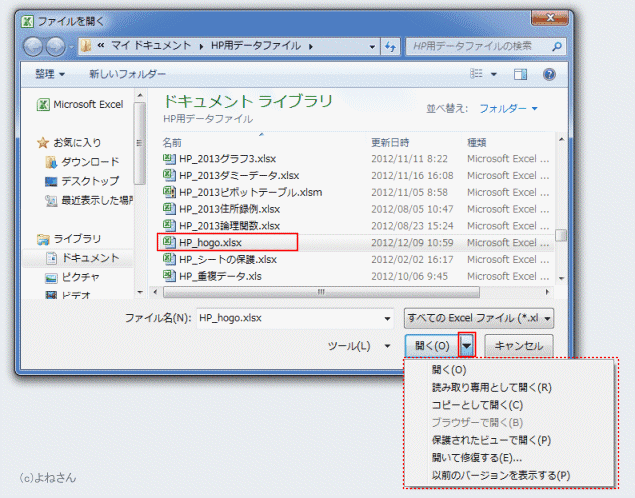Screen dimensions: 635x498
Task: Click 新しいフォルダー button
Action: click(x=127, y=74)
